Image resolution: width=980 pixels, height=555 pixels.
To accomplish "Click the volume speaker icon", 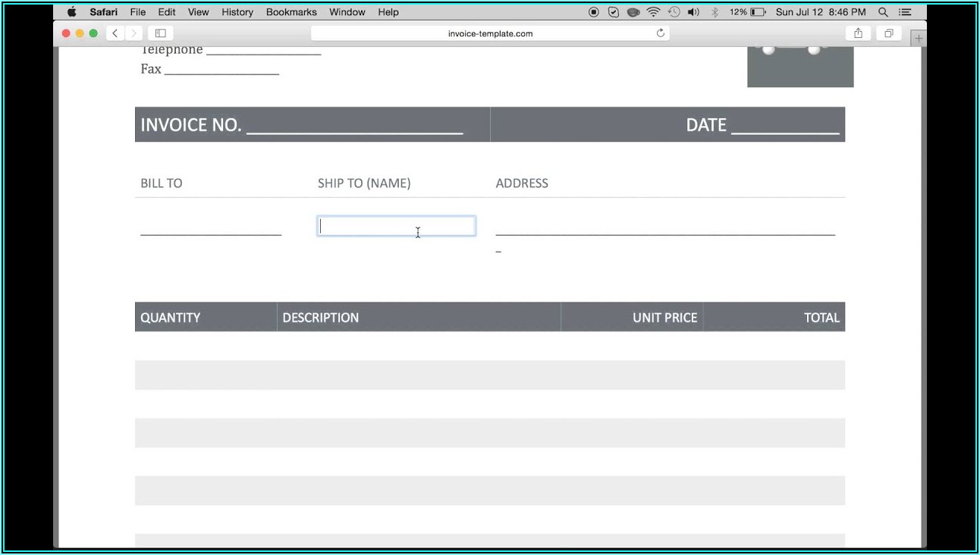I will (x=693, y=12).
